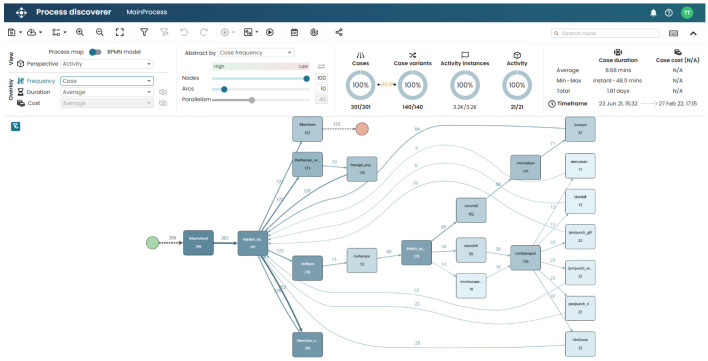The height and width of the screenshot is (361, 708).
Task: Click the Parallelism slider handle
Action: (x=252, y=100)
